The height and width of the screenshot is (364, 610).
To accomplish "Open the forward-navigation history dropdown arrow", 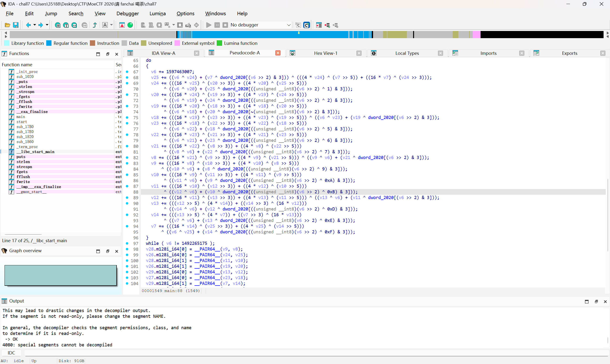I will 47,25.
